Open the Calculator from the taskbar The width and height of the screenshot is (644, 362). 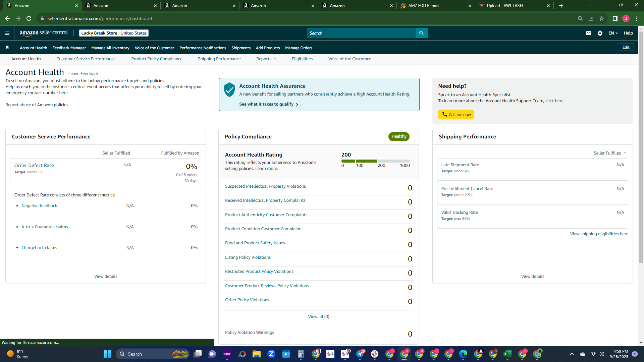tap(301, 354)
